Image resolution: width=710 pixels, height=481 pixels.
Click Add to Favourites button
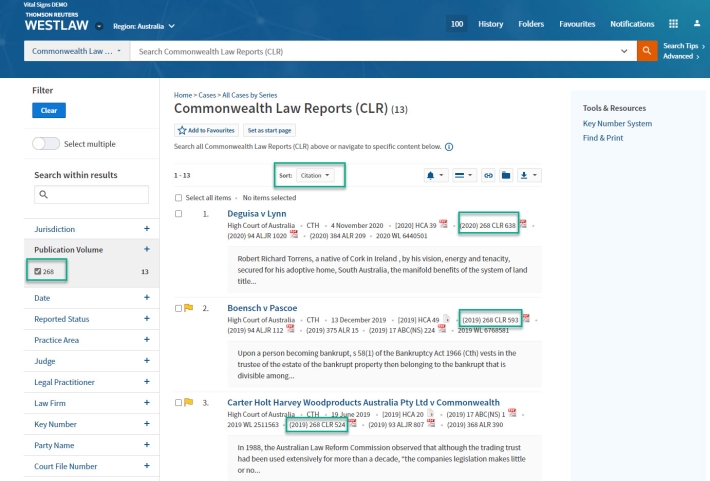tap(206, 130)
